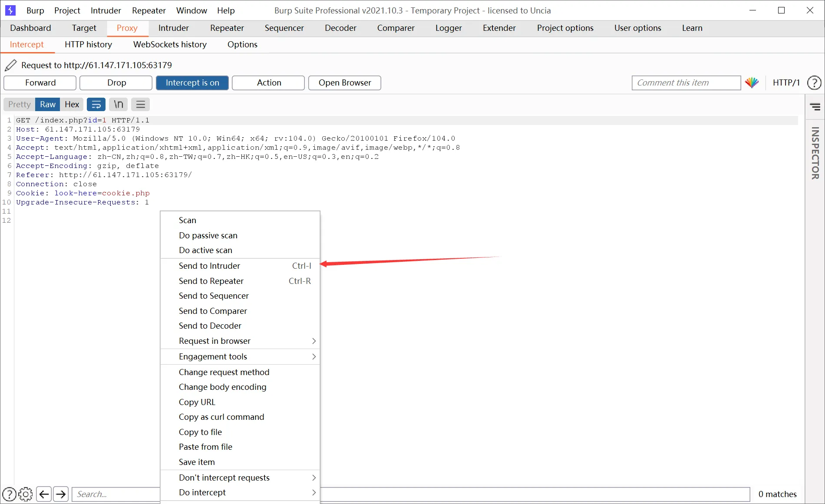Screen dimensions: 825x504
Task: Select Change body encoding
Action: point(240,387)
